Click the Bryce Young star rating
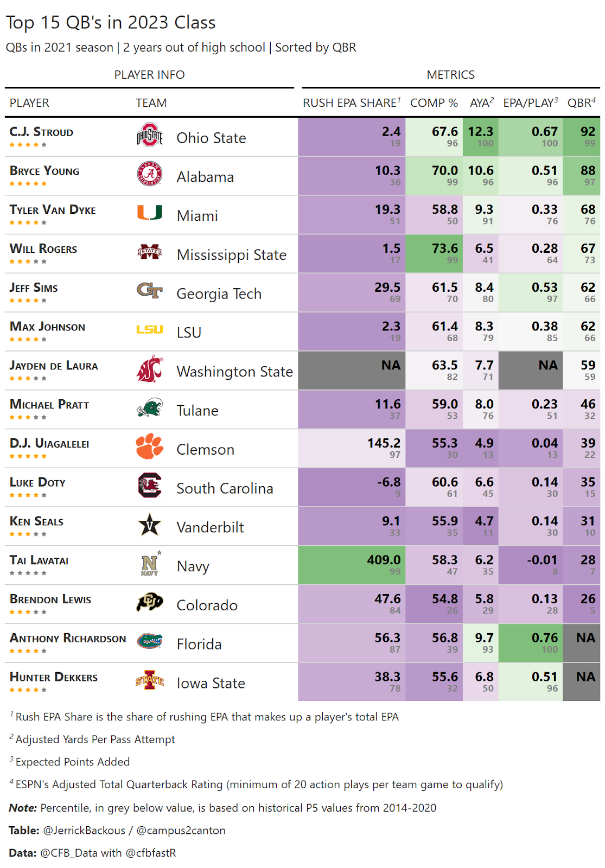 (28, 184)
